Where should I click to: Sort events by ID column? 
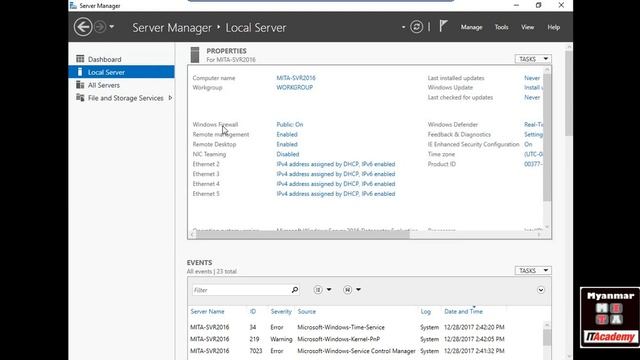[x=253, y=311]
